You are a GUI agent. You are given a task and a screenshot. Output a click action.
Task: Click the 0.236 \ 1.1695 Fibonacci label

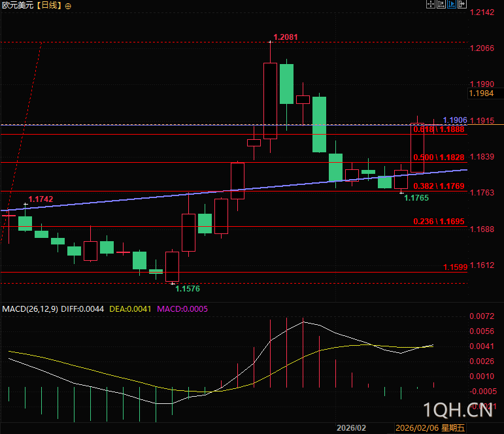439,221
